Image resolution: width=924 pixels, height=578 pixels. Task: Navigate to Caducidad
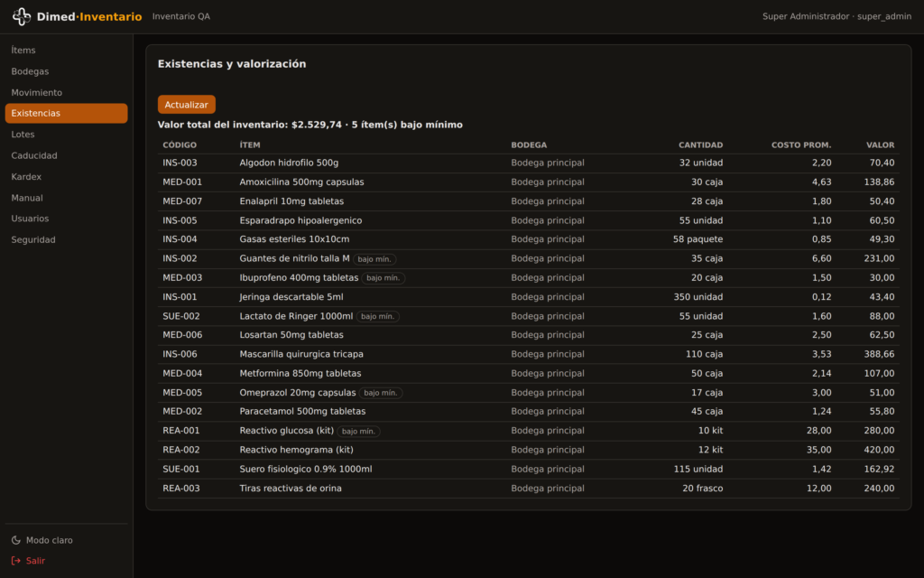point(66,155)
